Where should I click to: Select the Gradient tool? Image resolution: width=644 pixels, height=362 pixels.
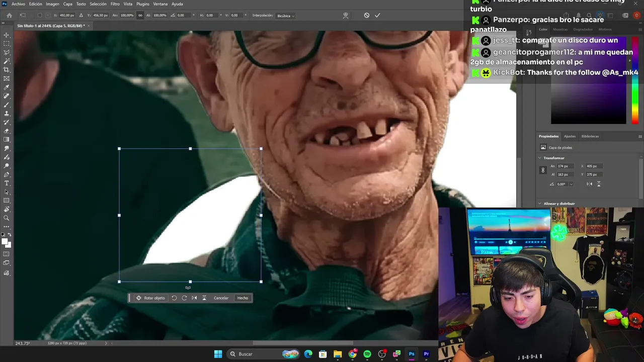7,139
